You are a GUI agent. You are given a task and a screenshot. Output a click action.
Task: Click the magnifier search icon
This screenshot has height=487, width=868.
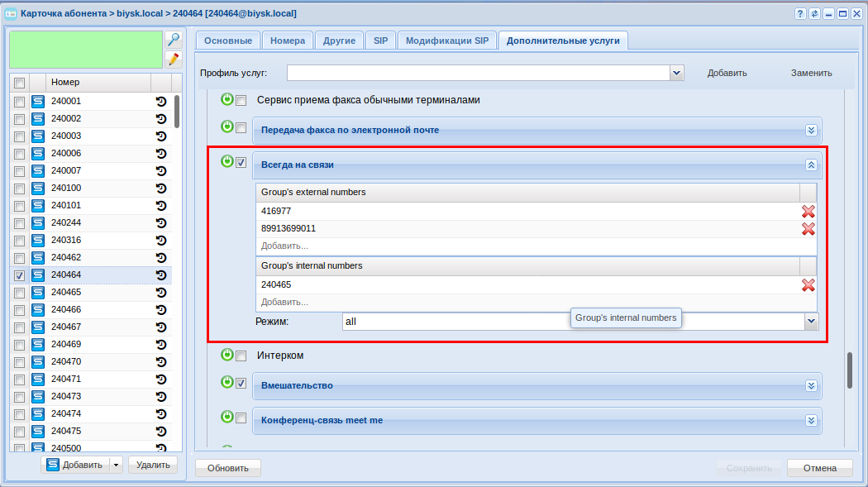[173, 39]
